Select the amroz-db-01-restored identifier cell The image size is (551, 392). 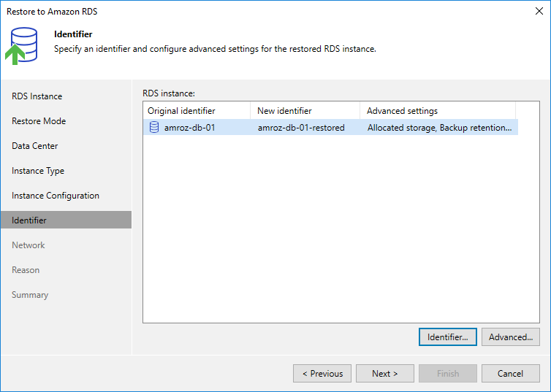(x=301, y=128)
